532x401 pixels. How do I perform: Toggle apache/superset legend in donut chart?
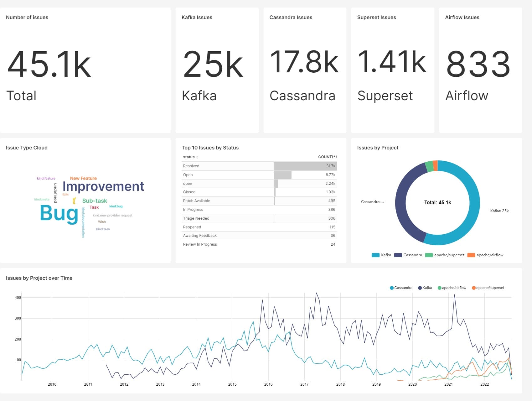tap(445, 255)
